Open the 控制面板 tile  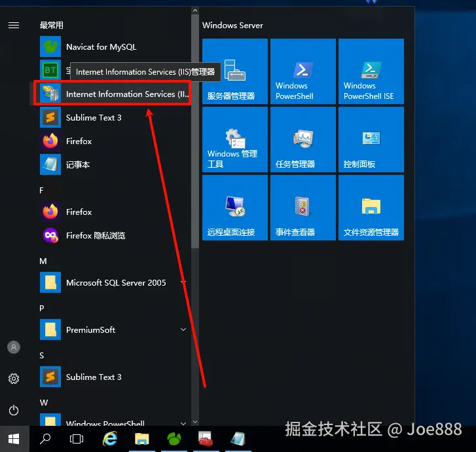371,140
